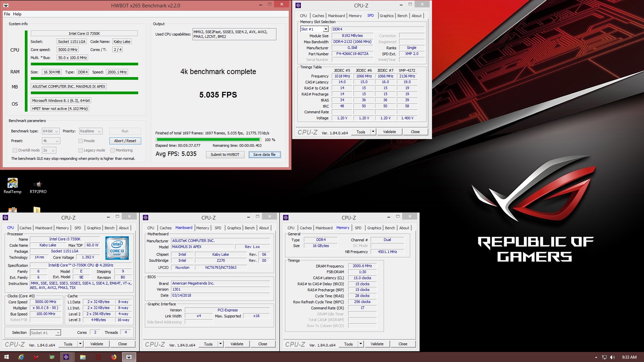This screenshot has width=644, height=362.
Task: Open the File menu in HWBOT x265
Action: pos(7,14)
